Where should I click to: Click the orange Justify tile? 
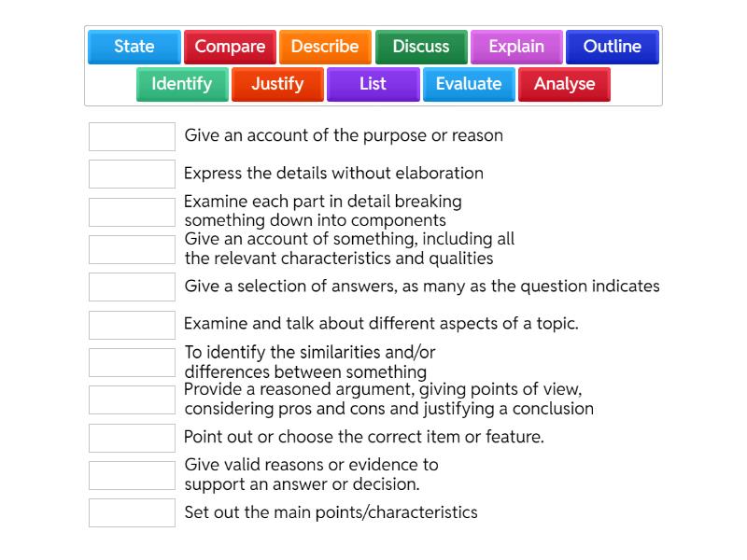(x=277, y=84)
